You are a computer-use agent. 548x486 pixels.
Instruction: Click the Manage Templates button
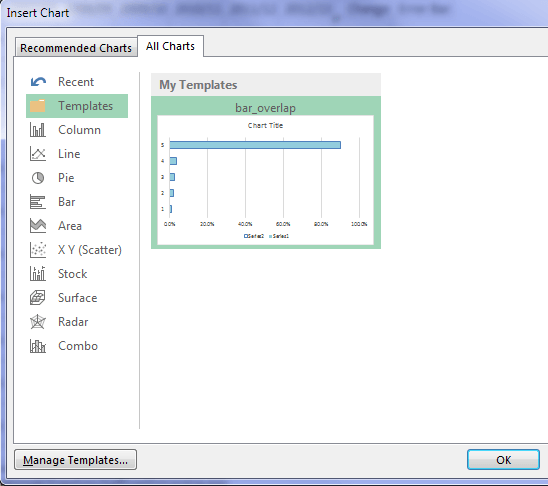tap(75, 460)
